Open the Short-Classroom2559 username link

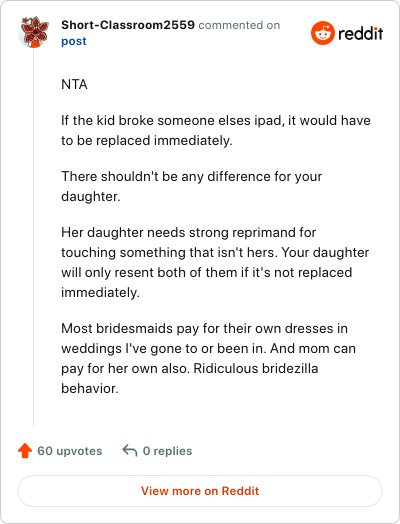128,25
